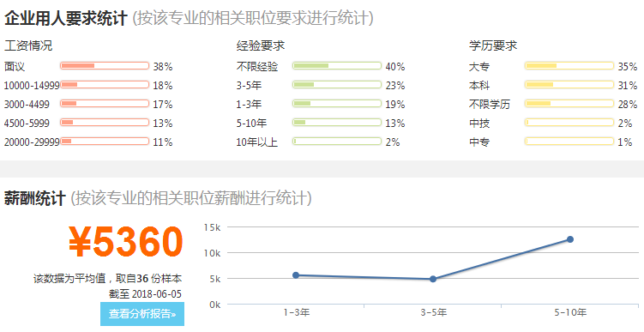Click the 截至 2018-06-05 date text
Screen dimensions: 644x332
pos(145,293)
